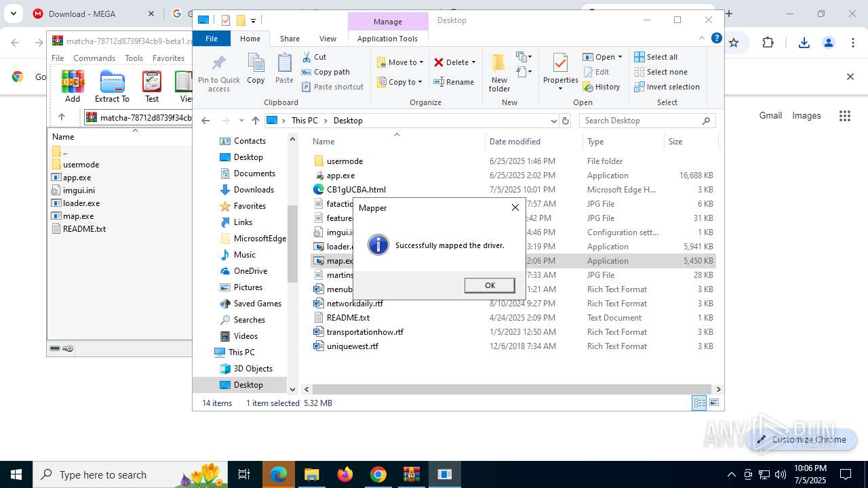Expand the address bar history dropdown
This screenshot has height=488, width=868.
(553, 121)
